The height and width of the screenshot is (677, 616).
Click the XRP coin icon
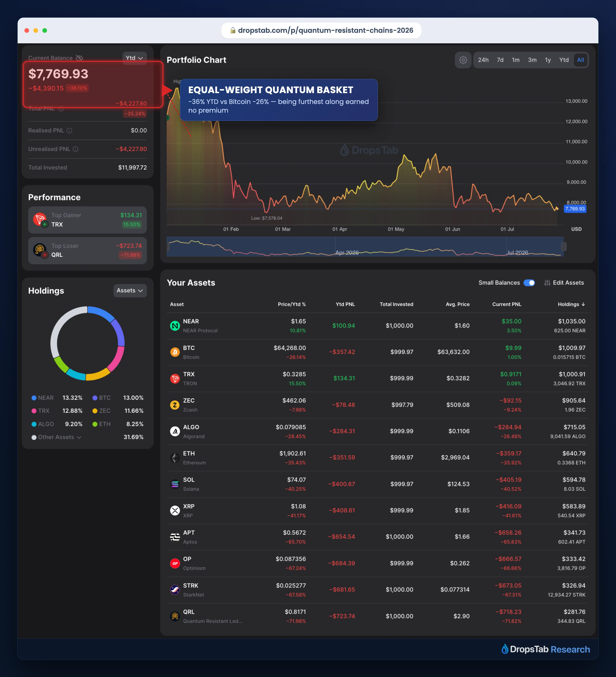coord(175,510)
